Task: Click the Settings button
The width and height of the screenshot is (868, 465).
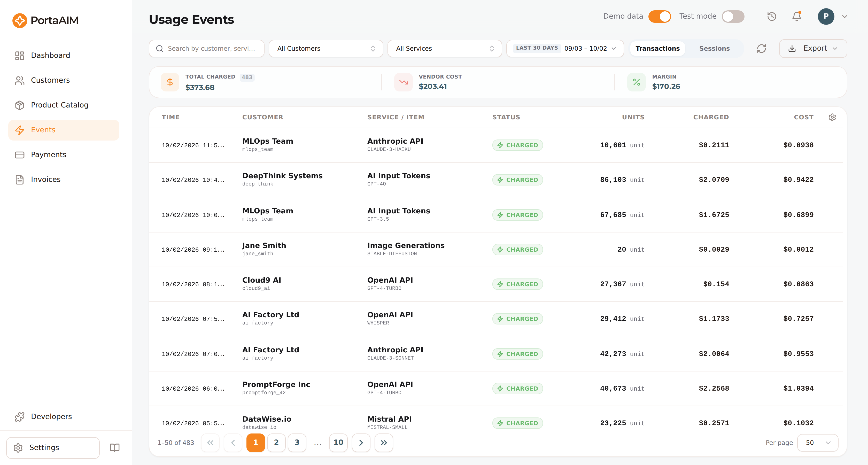Action: tap(53, 447)
